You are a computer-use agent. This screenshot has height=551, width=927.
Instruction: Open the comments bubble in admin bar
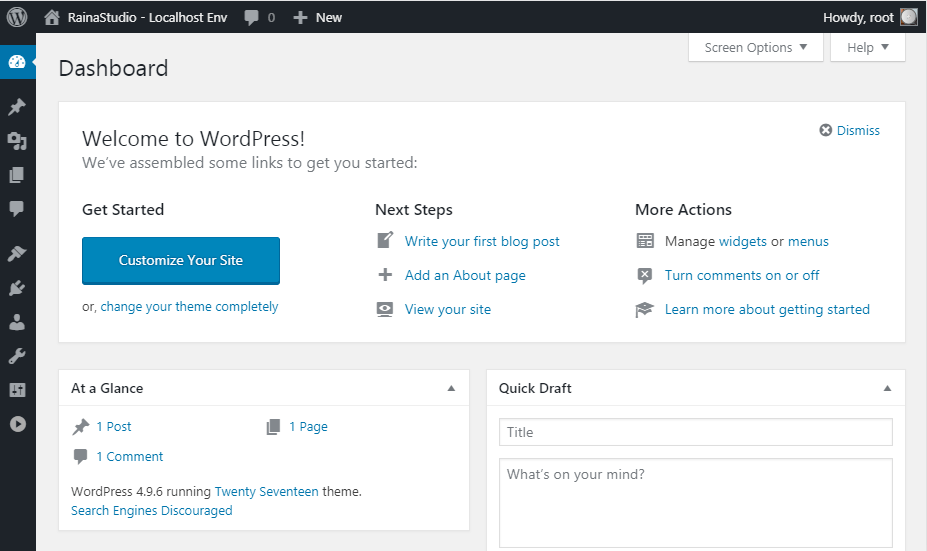(x=251, y=18)
